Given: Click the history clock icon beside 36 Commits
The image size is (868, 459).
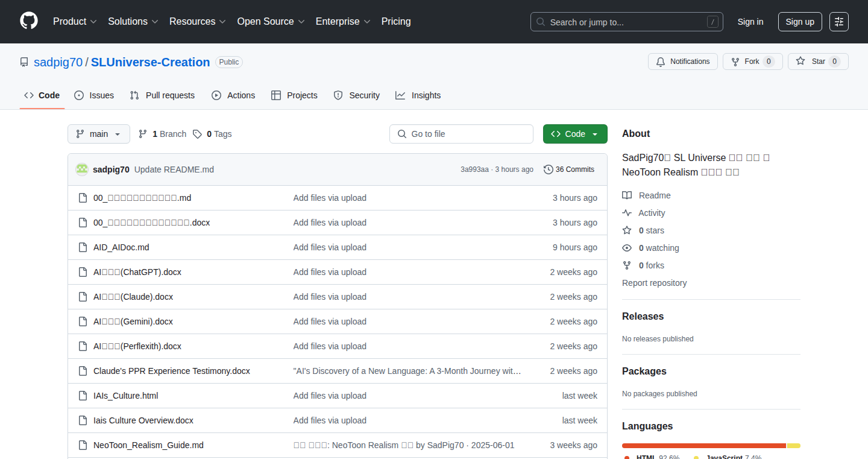Looking at the screenshot, I should (x=548, y=169).
